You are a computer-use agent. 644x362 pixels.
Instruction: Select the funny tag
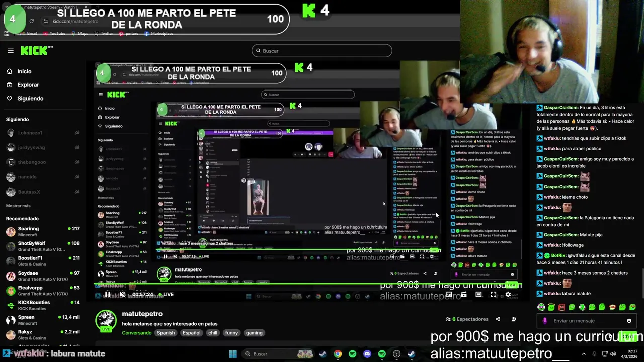tap(231, 333)
